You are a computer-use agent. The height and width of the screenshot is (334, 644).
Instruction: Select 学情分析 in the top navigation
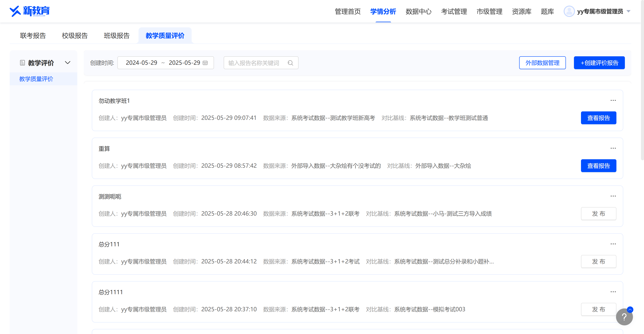383,11
